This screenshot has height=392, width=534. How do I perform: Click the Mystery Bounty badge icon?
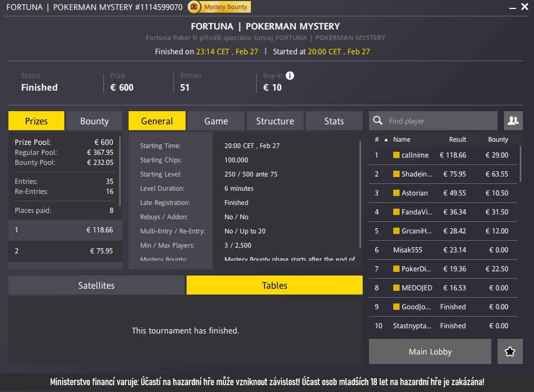tap(195, 7)
